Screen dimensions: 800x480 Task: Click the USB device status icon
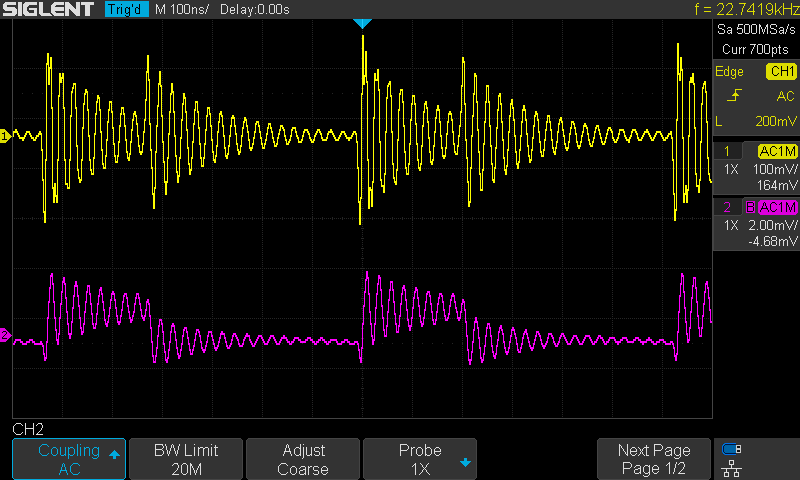coord(732,449)
